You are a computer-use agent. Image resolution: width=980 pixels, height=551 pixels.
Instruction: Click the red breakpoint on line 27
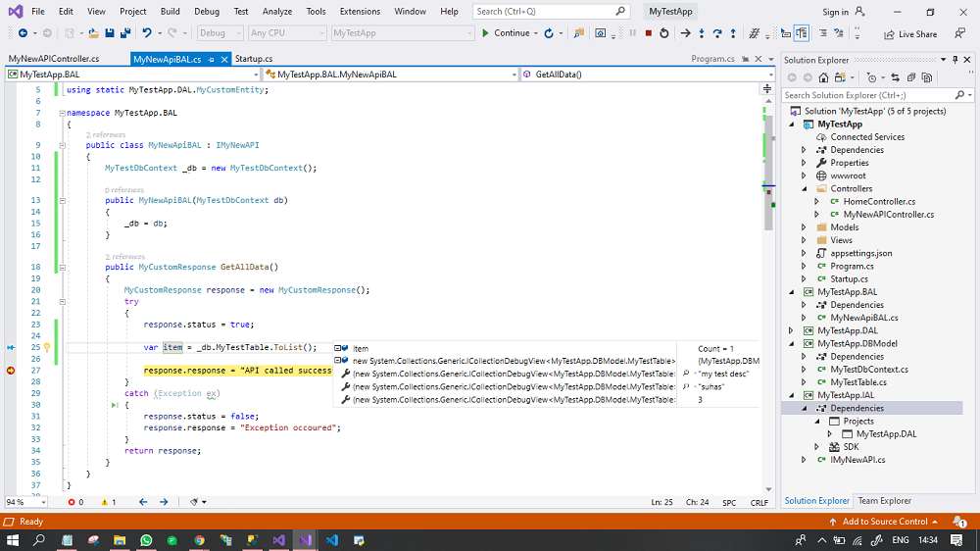(11, 371)
